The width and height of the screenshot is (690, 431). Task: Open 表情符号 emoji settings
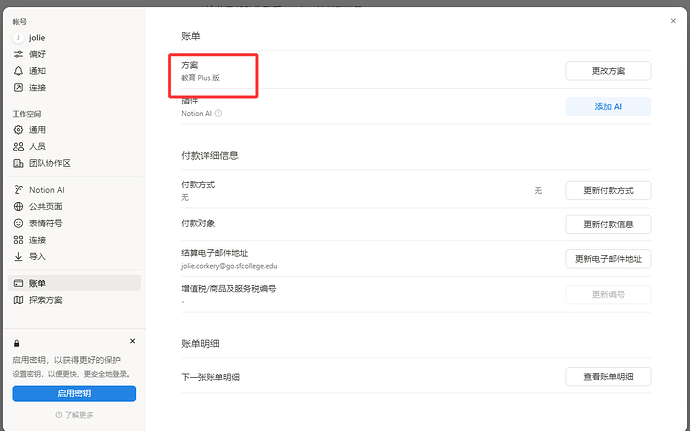tap(46, 223)
